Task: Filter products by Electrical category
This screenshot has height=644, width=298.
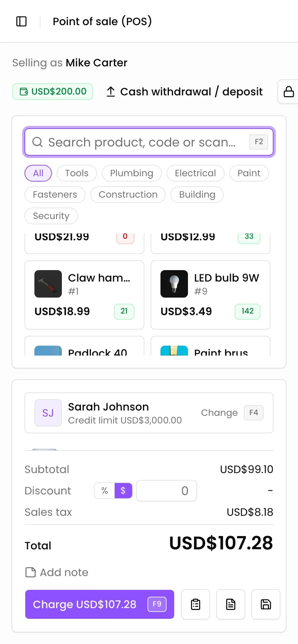Action: pos(195,173)
